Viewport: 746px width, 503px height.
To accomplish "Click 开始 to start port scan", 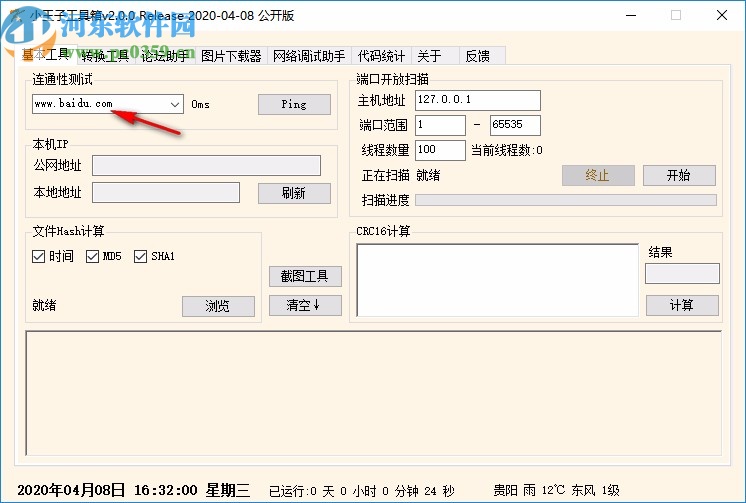I will (x=679, y=176).
